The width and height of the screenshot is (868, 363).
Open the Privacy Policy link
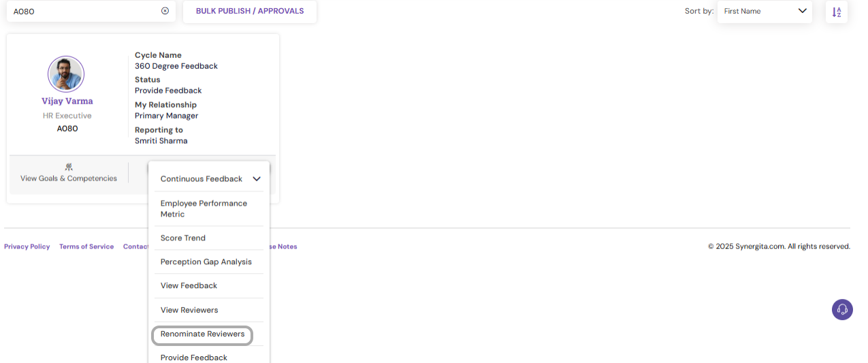coord(27,247)
